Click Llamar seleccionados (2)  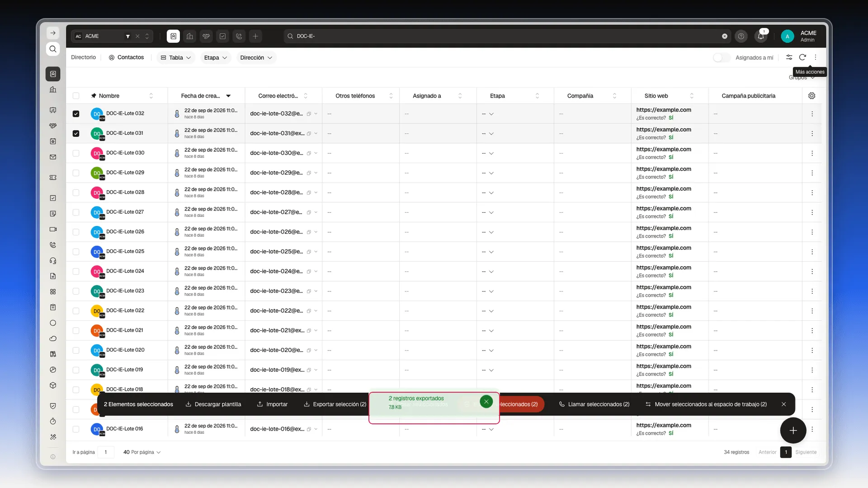(594, 404)
